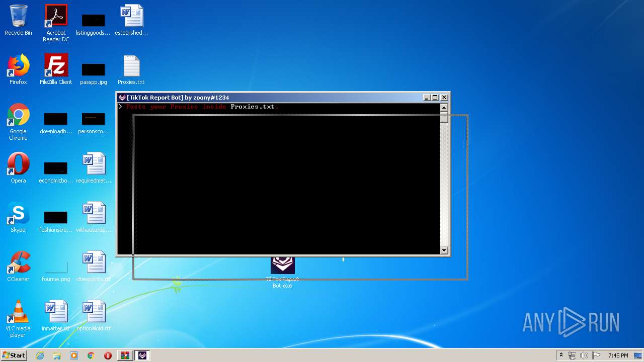Maximize the TikTok Report Bot window

tap(435, 98)
